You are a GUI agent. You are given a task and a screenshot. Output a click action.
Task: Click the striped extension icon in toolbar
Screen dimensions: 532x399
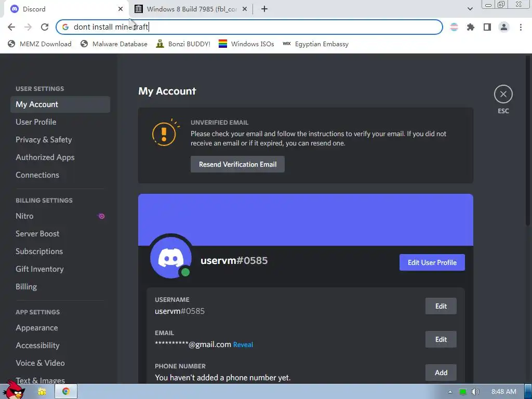pos(454,27)
